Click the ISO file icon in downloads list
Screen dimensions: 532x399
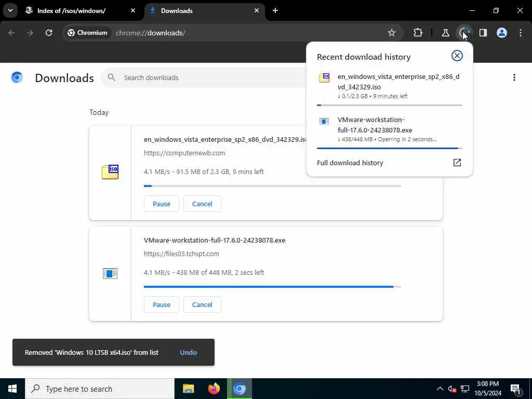110,171
